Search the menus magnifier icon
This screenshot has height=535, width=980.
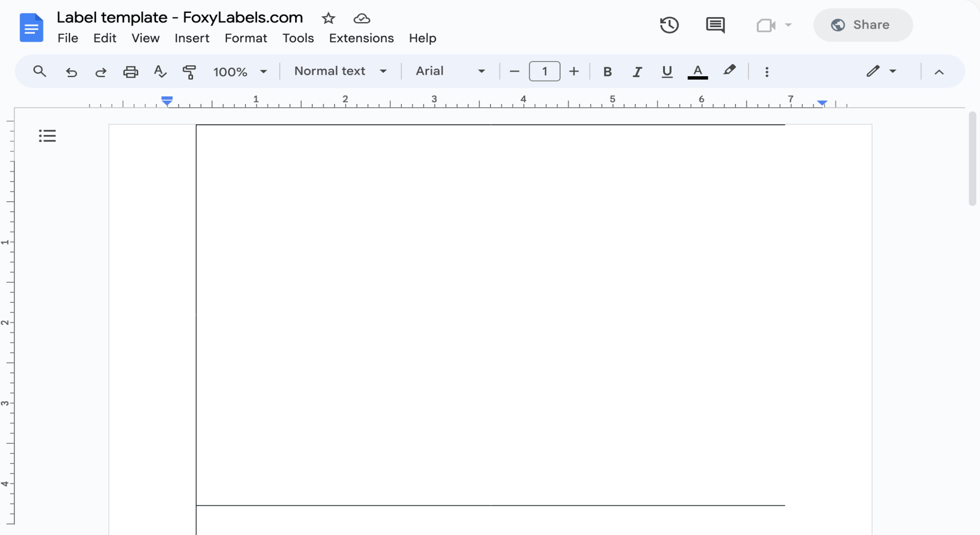click(40, 72)
